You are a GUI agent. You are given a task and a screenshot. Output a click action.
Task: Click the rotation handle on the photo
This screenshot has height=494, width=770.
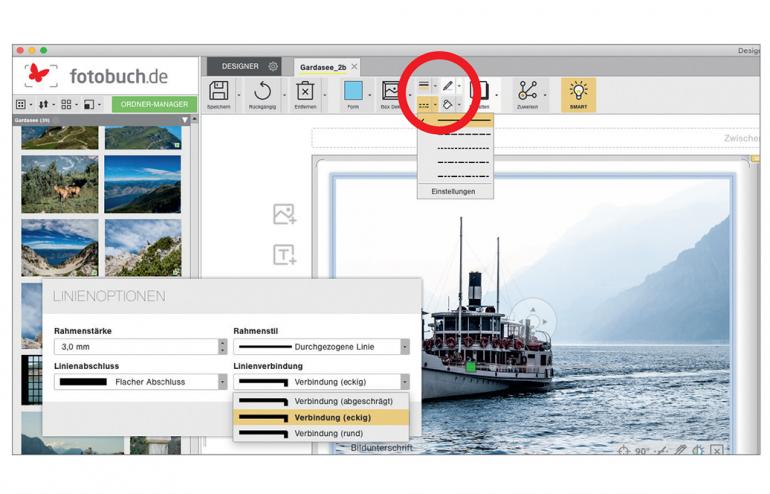533,321
